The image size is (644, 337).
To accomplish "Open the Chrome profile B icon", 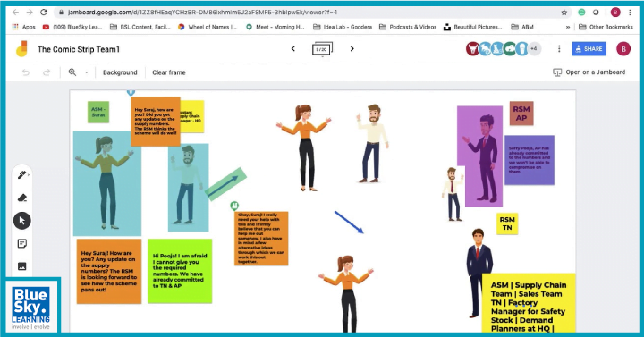I will pos(615,13).
